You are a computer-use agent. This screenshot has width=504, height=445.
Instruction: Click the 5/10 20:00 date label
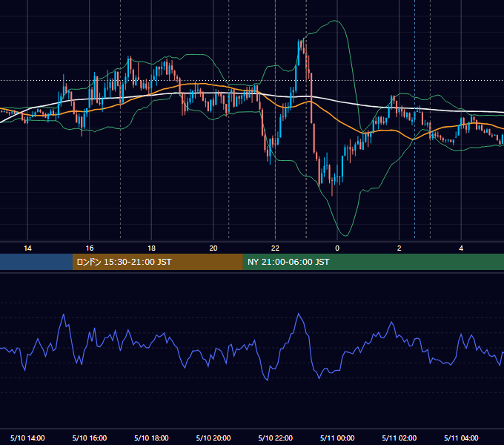click(x=213, y=438)
